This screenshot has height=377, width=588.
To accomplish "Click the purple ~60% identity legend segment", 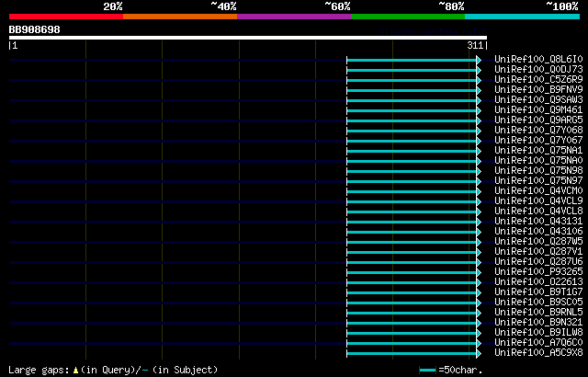I will point(294,17).
